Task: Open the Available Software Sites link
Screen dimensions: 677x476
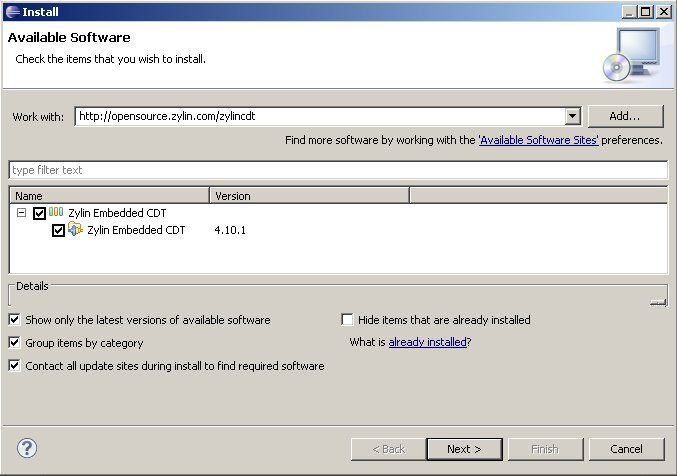Action: click(x=539, y=141)
